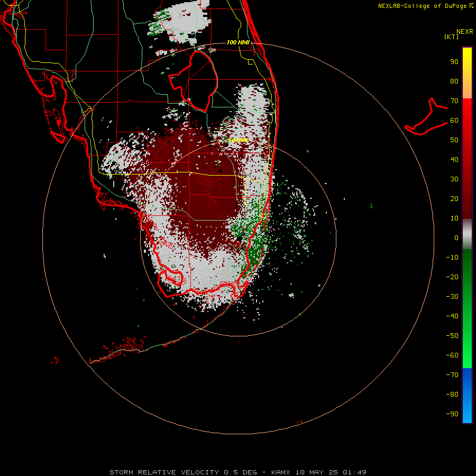Click the -70 scale label
Image resolution: width=476 pixels, height=476 pixels.
coord(452,375)
